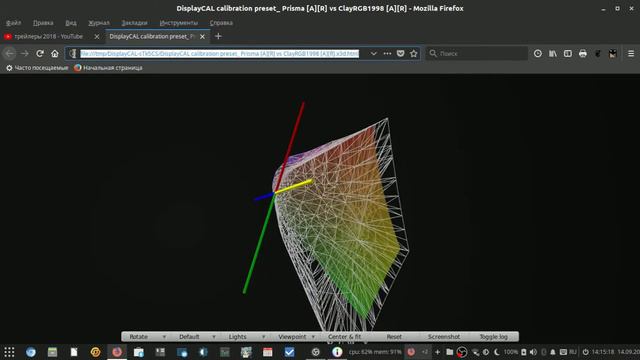Open the Lights dropdown
This screenshot has height=360, width=640.
pos(246,337)
